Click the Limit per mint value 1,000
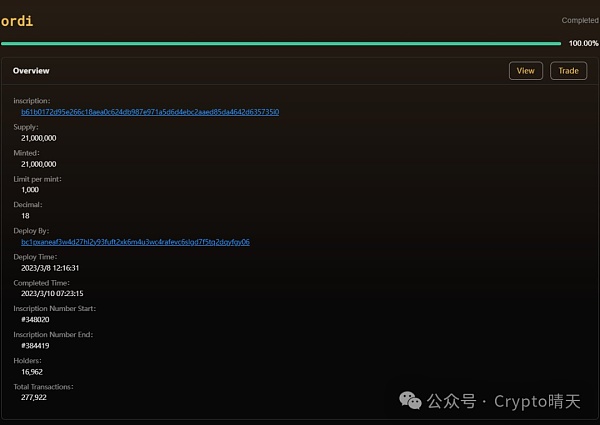600x425 pixels. (30, 190)
